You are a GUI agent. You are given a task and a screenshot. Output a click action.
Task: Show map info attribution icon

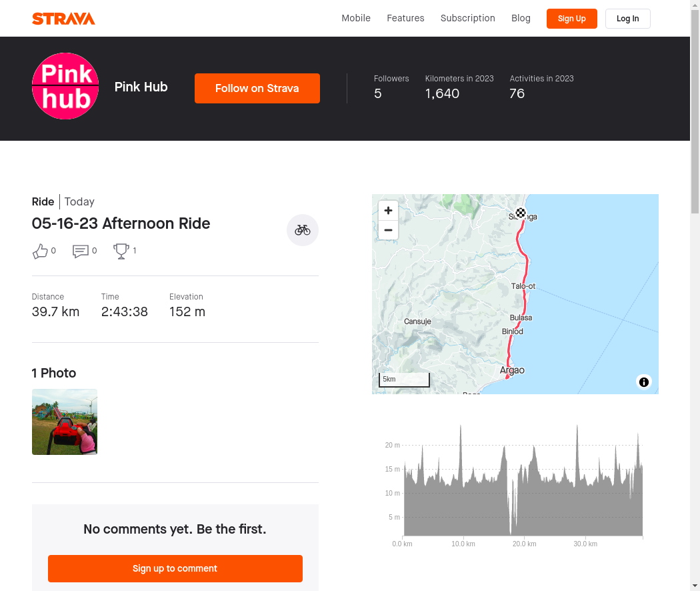pos(643,382)
